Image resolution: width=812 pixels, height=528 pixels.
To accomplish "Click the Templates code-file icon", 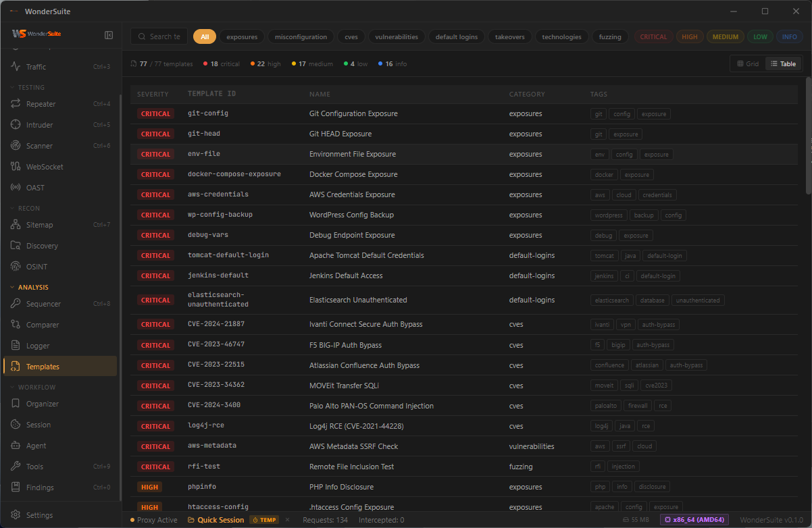I will pyautogui.click(x=16, y=367).
